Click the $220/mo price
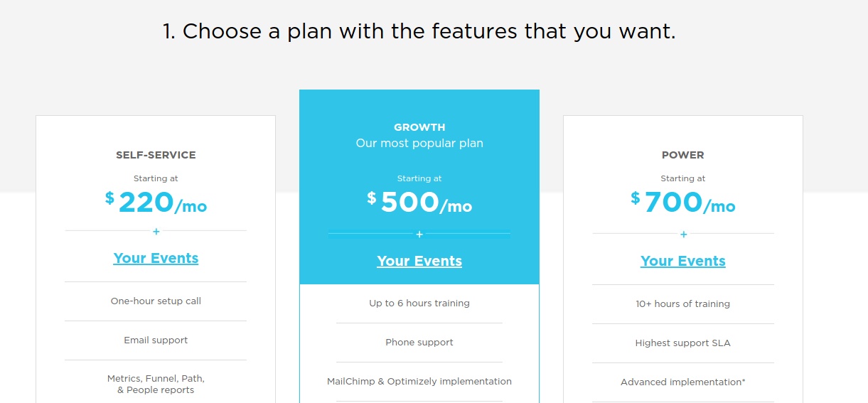 pyautogui.click(x=156, y=203)
